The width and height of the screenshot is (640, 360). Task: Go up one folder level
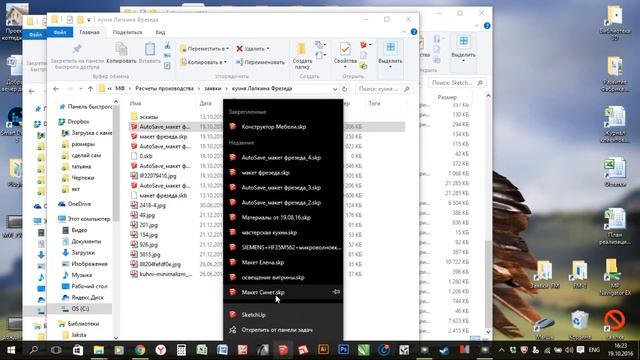tap(90, 89)
